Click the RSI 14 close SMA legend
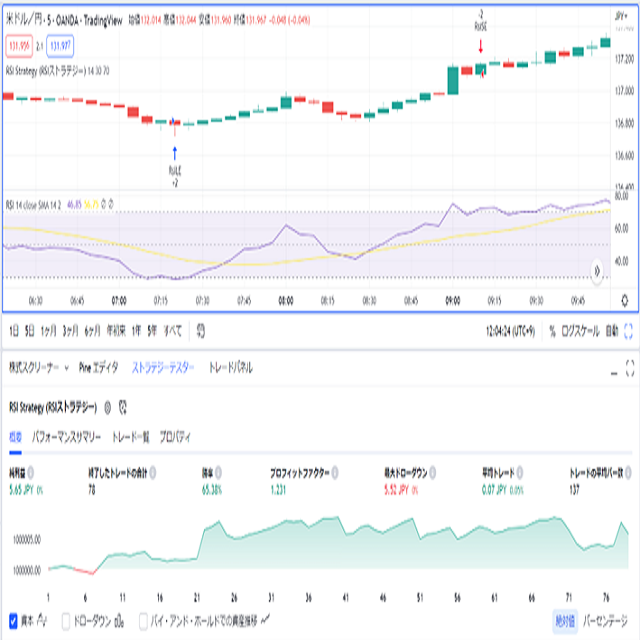The height and width of the screenshot is (640, 640). point(33,204)
